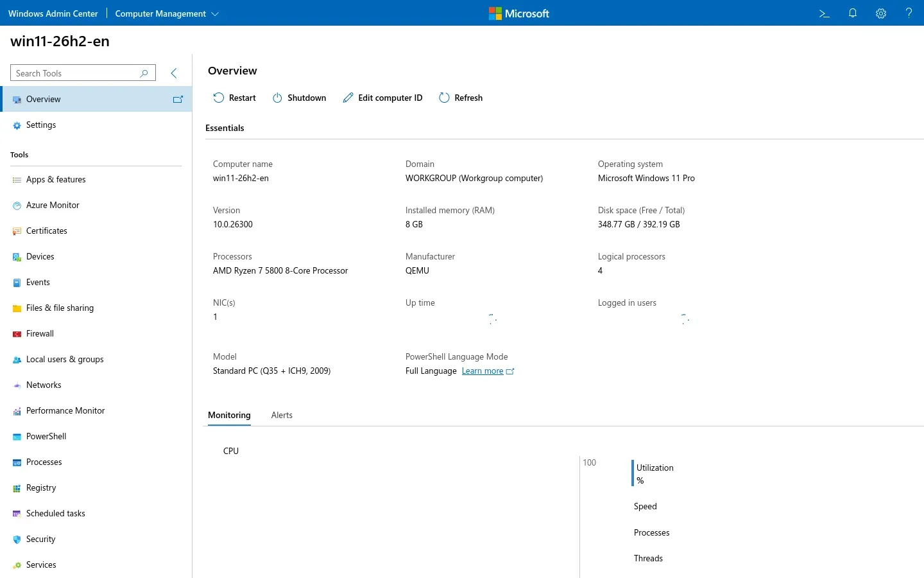Click the search magnifier icon in Search Tools
Screen dimensions: 924x578
click(x=144, y=73)
